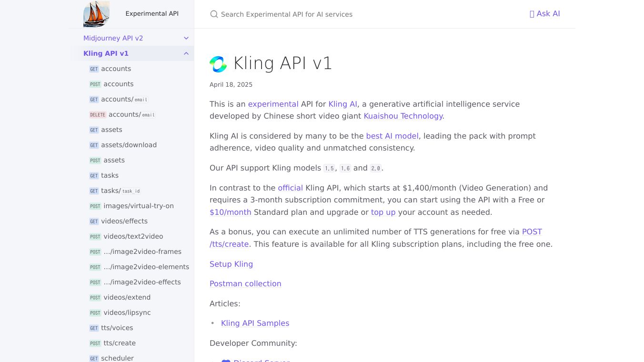The image size is (644, 362).
Task: Click the search magnifier icon
Action: [214, 14]
